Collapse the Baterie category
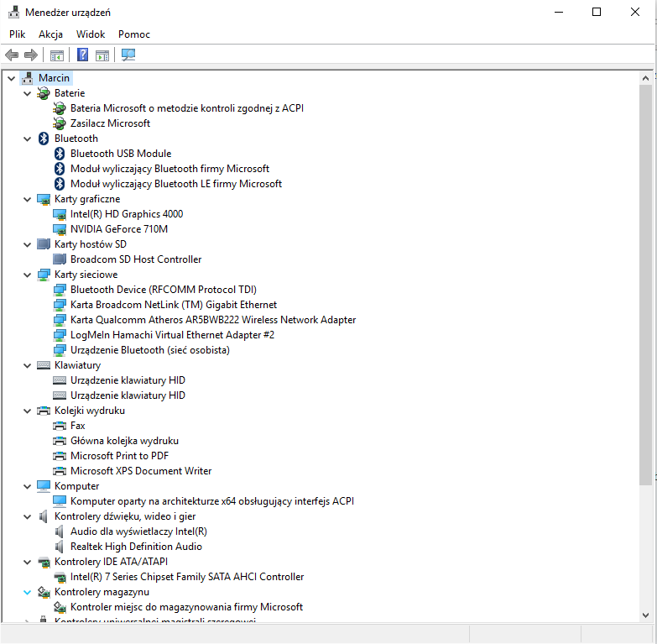The width and height of the screenshot is (657, 644). click(27, 93)
